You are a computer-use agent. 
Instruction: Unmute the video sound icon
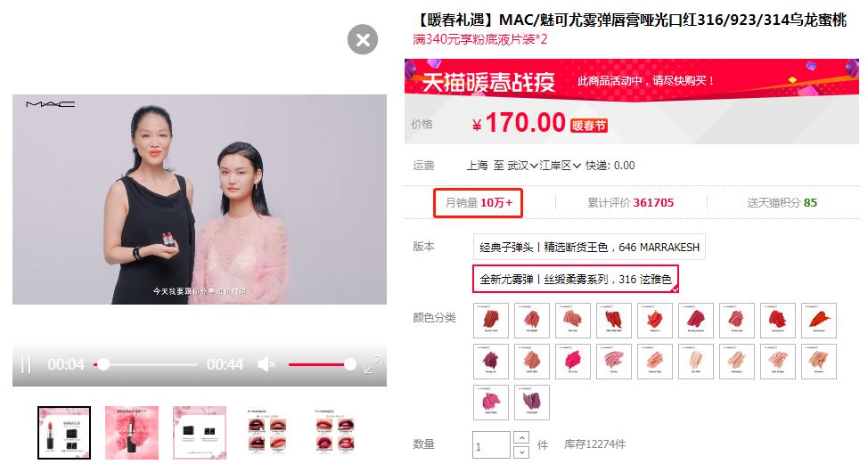pos(266,364)
